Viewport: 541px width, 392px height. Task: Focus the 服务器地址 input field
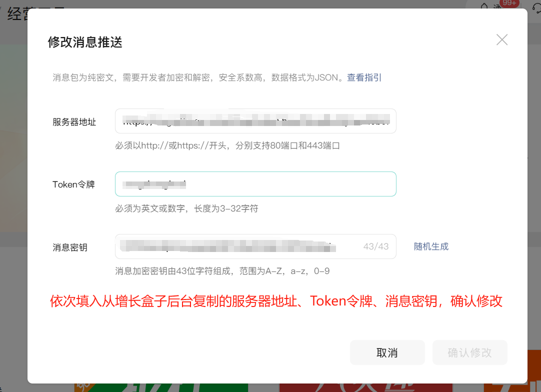(x=255, y=121)
